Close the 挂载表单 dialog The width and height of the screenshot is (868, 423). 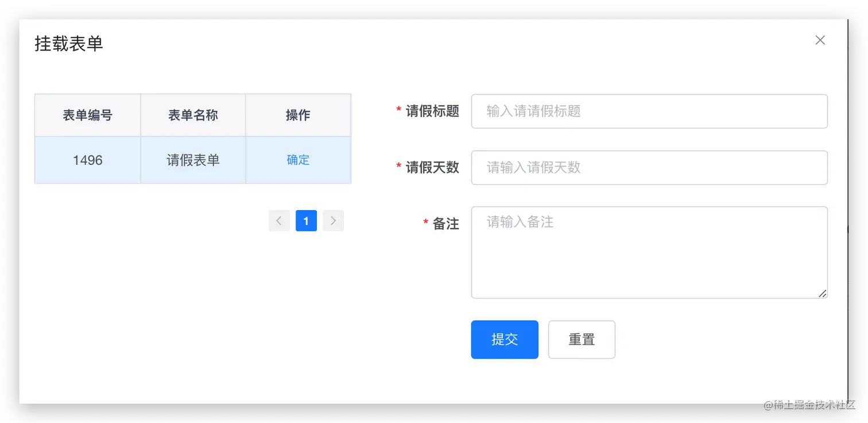click(820, 40)
